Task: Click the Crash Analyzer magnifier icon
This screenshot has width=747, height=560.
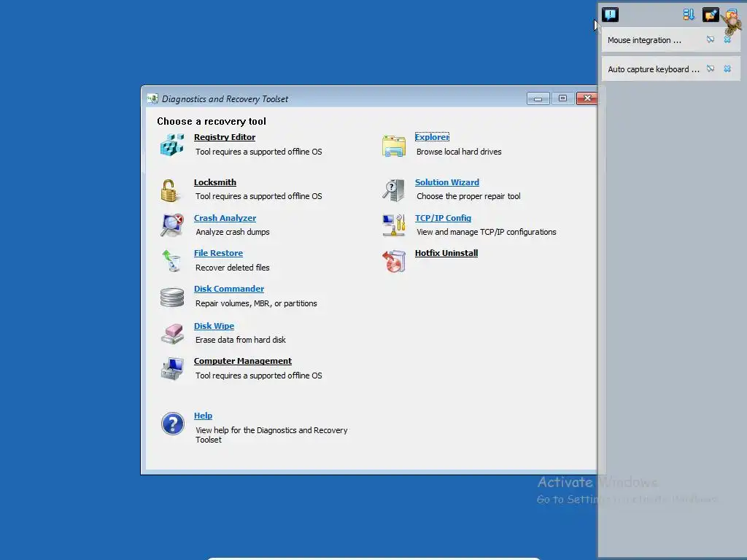Action: pyautogui.click(x=172, y=225)
